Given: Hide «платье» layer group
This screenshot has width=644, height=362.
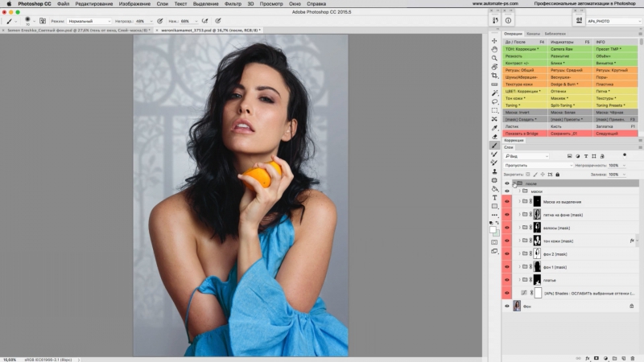Looking at the screenshot, I should 507,280.
